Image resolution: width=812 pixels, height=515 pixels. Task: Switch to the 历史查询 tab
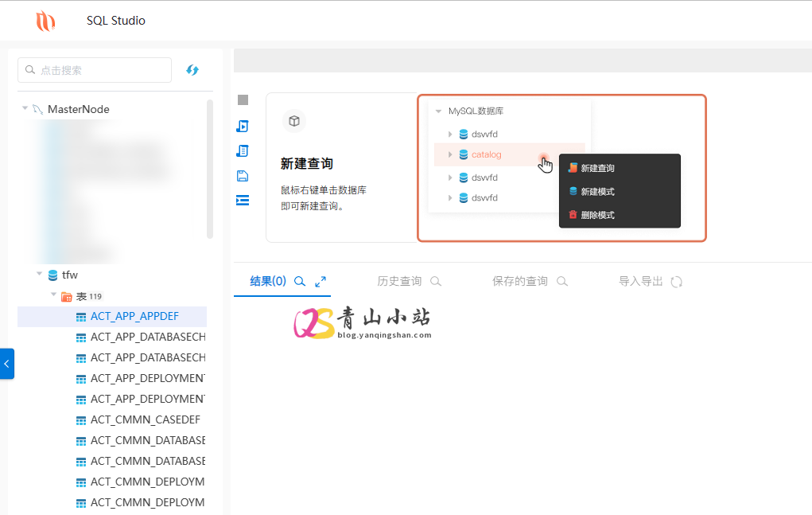point(399,281)
